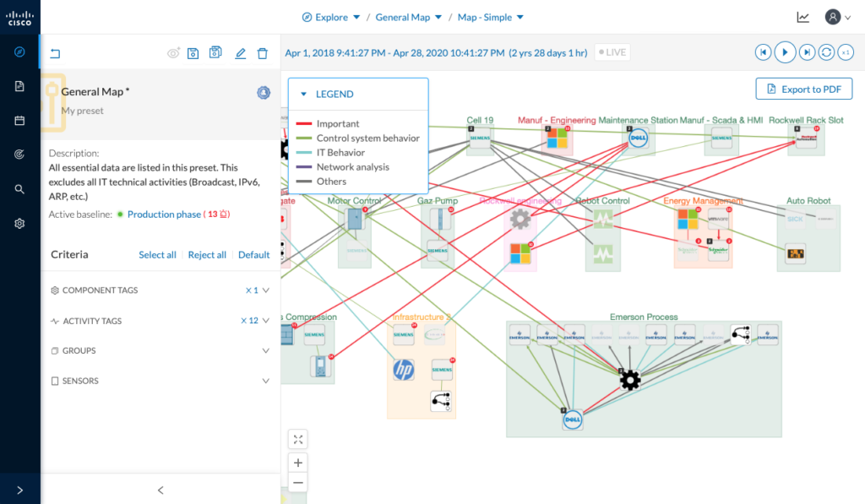This screenshot has width=865, height=504.
Task: Open the Events calendar icon in sidebar
Action: (19, 120)
